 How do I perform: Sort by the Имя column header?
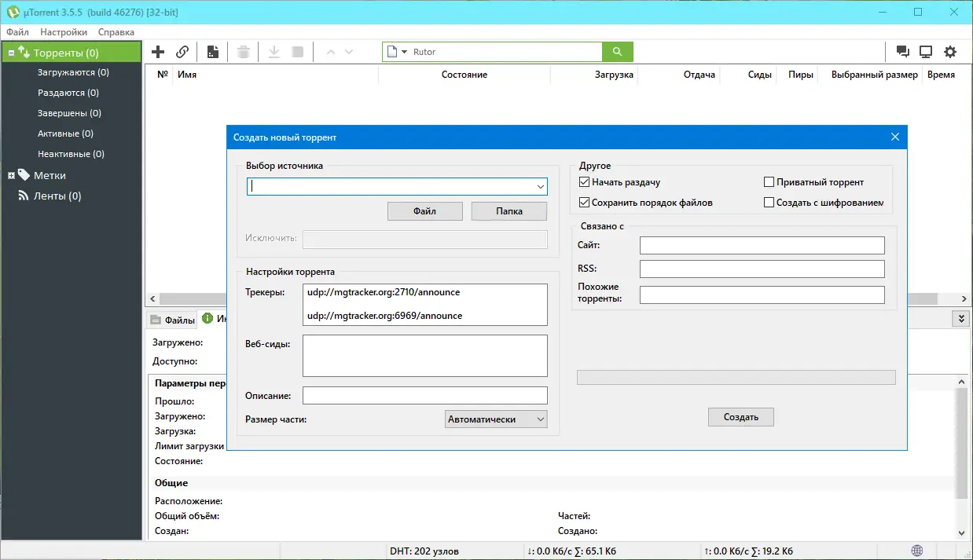pyautogui.click(x=187, y=75)
